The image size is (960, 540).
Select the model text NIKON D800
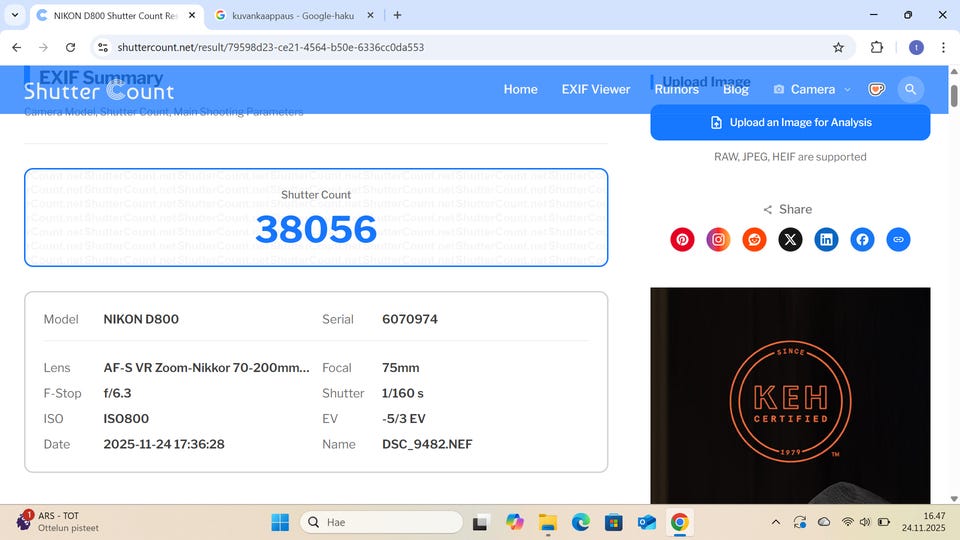point(141,319)
